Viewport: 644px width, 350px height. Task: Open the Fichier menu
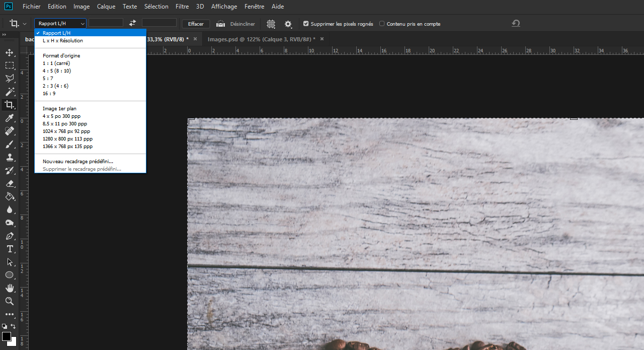[32, 7]
